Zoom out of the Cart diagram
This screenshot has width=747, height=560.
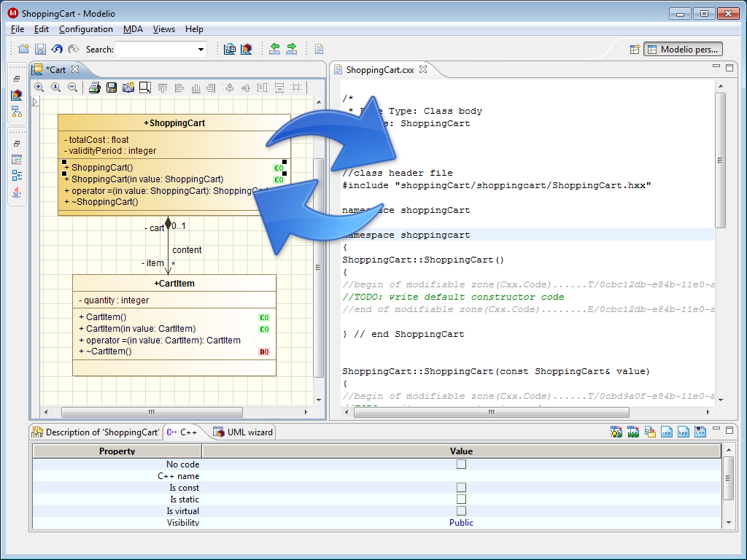(72, 87)
